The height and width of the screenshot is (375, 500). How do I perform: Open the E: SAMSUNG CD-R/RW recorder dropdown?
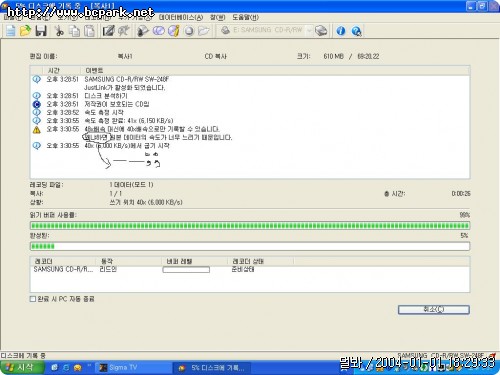pyautogui.click(x=309, y=31)
